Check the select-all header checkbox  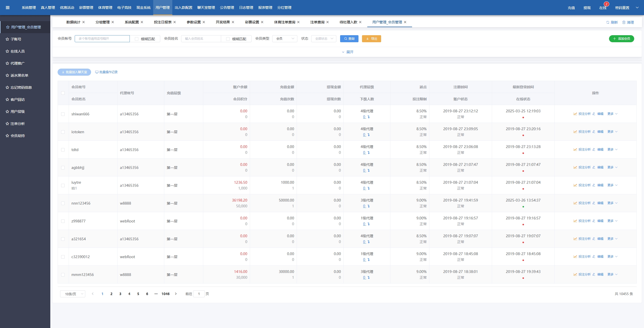[63, 93]
